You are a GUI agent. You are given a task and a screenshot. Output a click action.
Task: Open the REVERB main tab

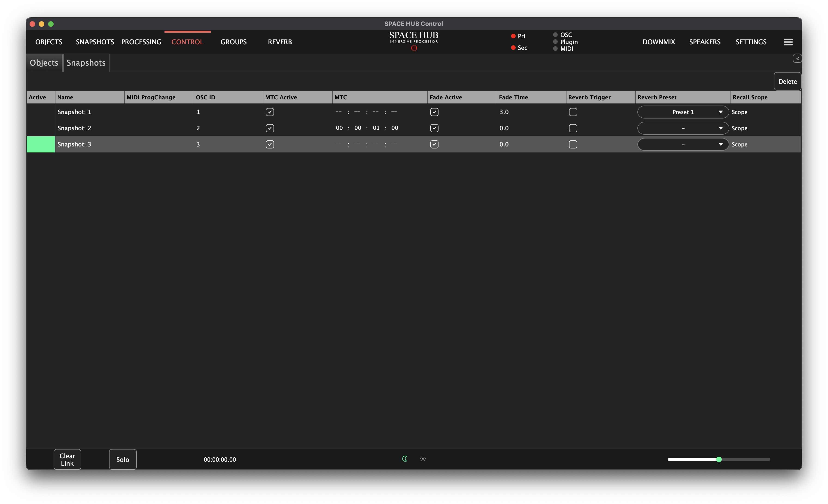(280, 42)
